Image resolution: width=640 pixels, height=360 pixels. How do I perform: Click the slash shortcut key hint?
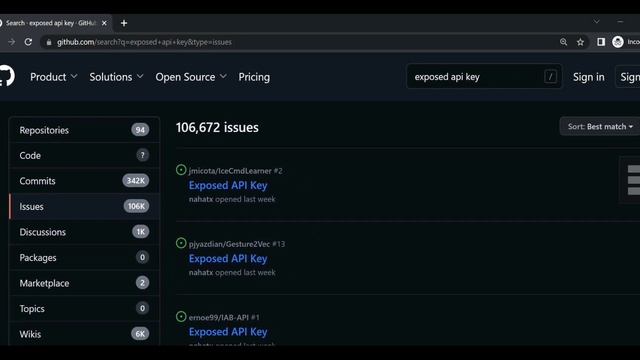coord(550,77)
